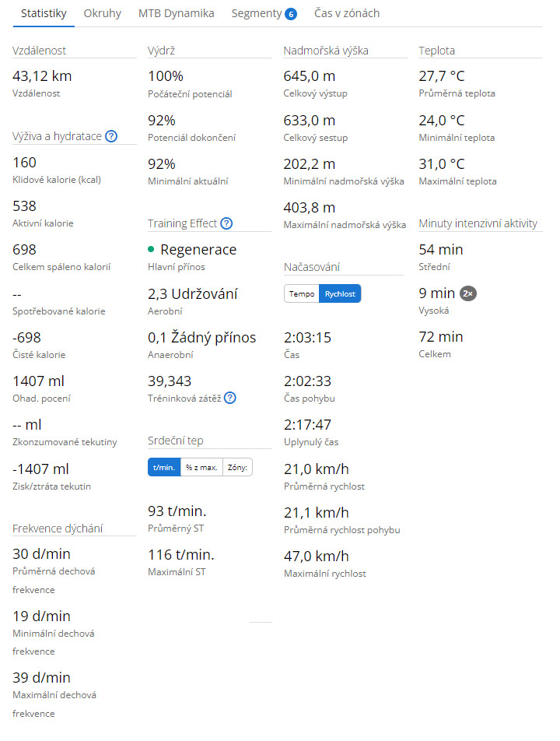Select Rychlost timing toggle
Viewport: 560px width, 741px height.
(340, 293)
